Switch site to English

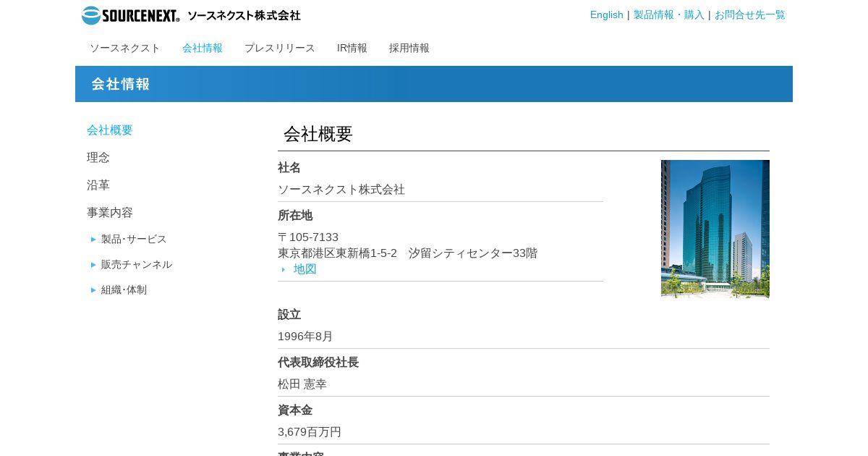(x=606, y=14)
